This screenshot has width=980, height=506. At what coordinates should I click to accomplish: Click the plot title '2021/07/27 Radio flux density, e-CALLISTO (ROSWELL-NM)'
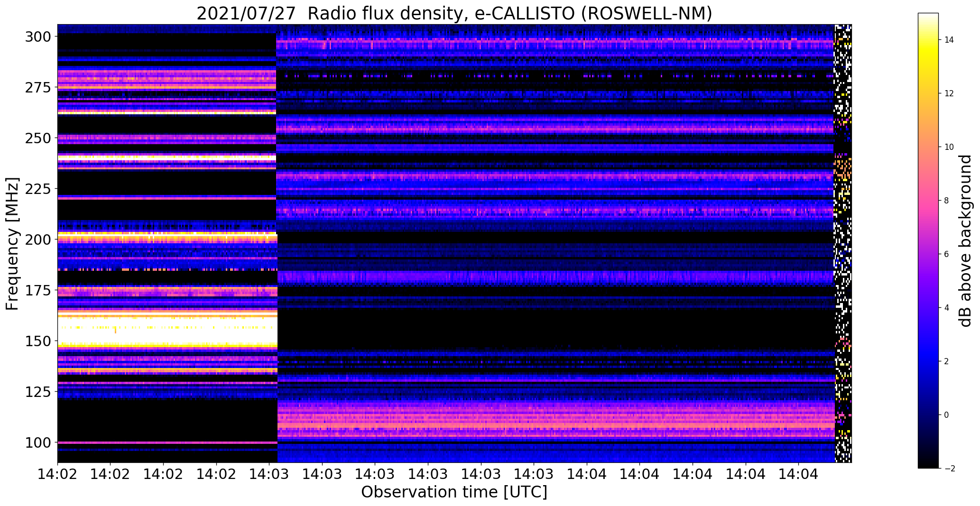tap(454, 13)
